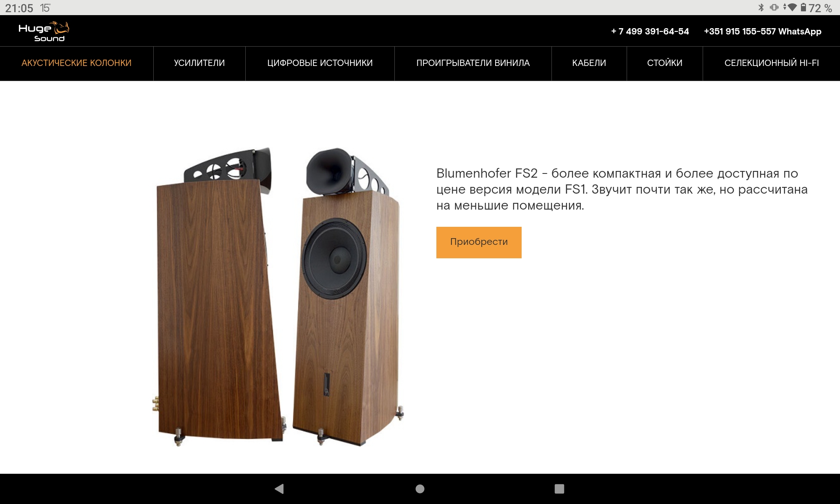
Task: Tap the Bluetooth status icon
Action: click(x=761, y=8)
